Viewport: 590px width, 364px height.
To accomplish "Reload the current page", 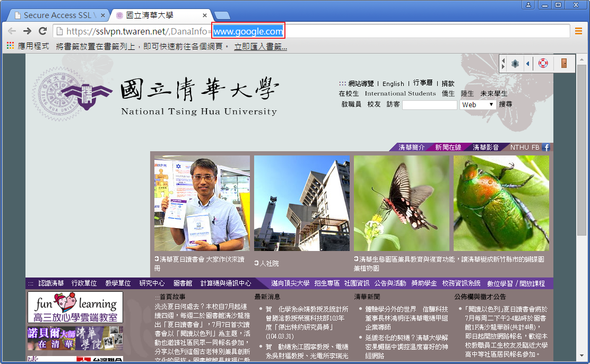I will 43,31.
